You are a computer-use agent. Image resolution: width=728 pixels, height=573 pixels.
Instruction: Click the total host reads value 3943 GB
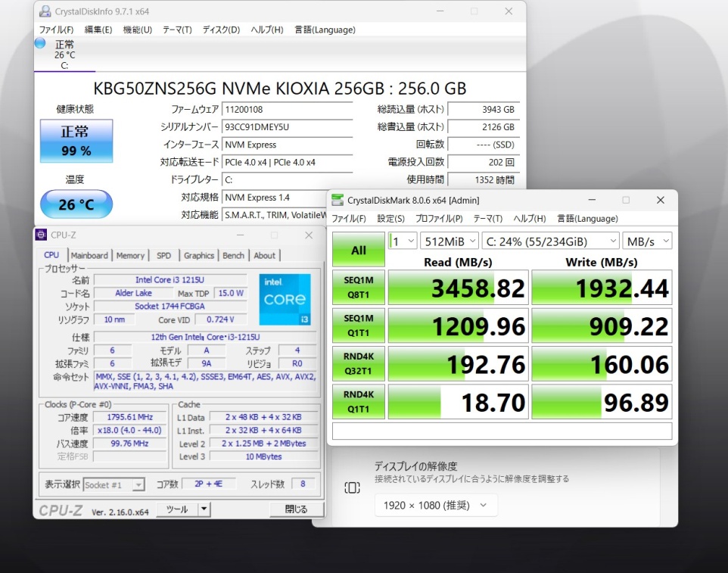(x=484, y=110)
